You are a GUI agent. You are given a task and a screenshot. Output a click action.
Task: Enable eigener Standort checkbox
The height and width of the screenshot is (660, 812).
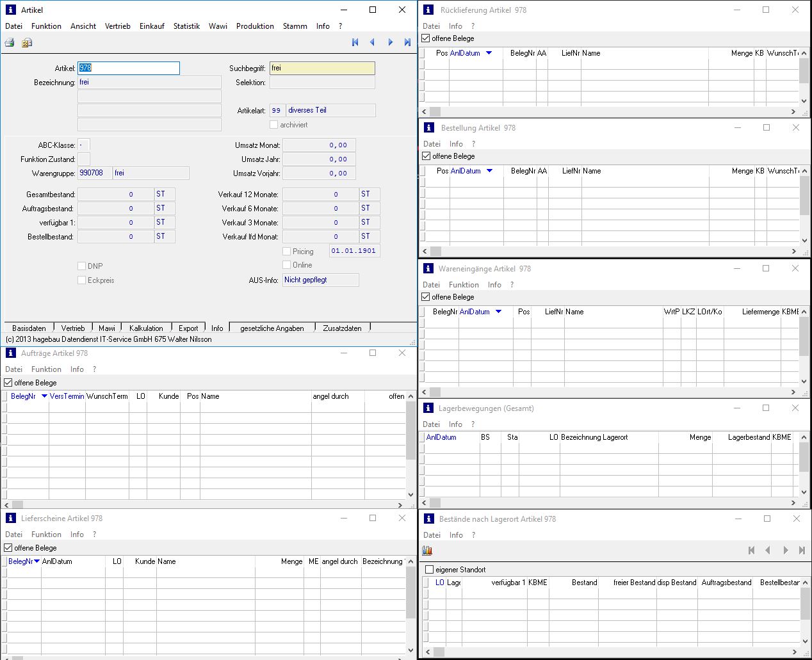tap(430, 570)
